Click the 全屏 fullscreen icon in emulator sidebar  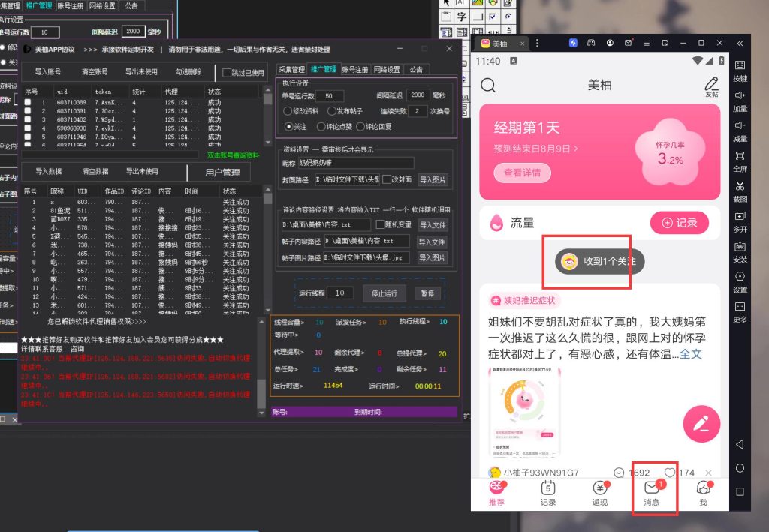740,156
